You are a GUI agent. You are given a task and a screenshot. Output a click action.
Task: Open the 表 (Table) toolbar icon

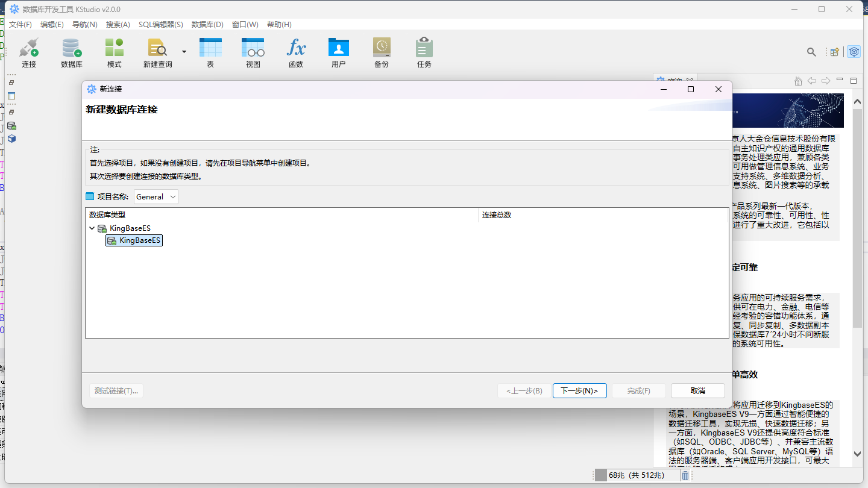coord(210,48)
